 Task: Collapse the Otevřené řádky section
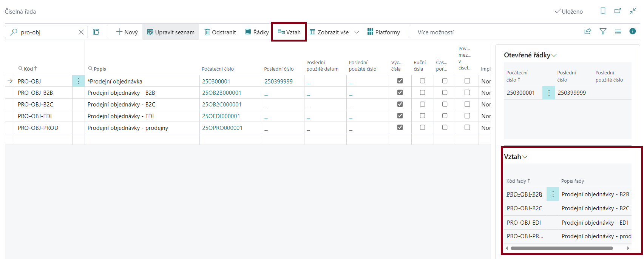(x=554, y=55)
